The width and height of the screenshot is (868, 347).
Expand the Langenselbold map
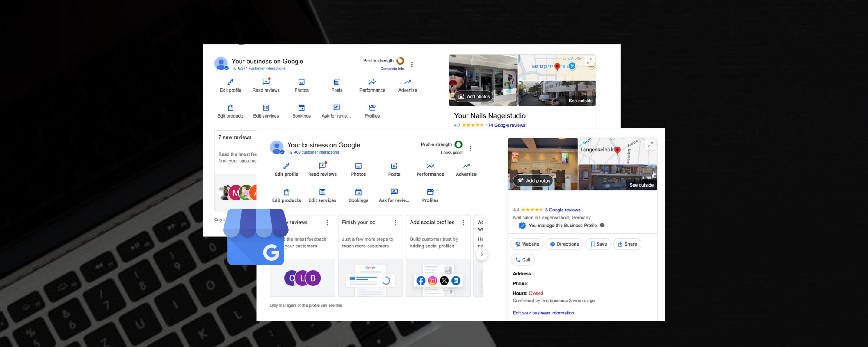[650, 145]
